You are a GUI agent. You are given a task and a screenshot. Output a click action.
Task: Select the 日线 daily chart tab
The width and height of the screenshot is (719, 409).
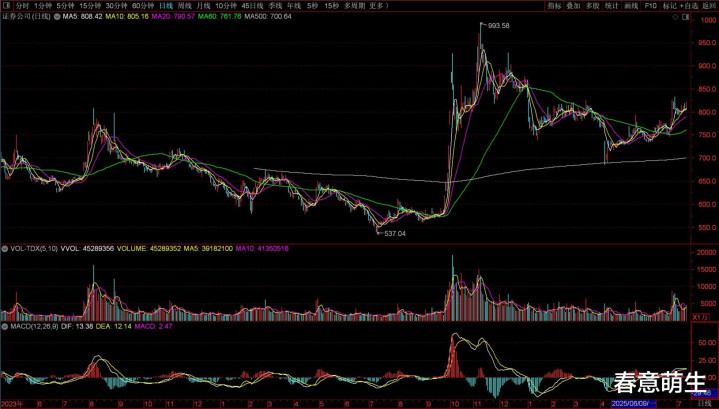coord(165,6)
